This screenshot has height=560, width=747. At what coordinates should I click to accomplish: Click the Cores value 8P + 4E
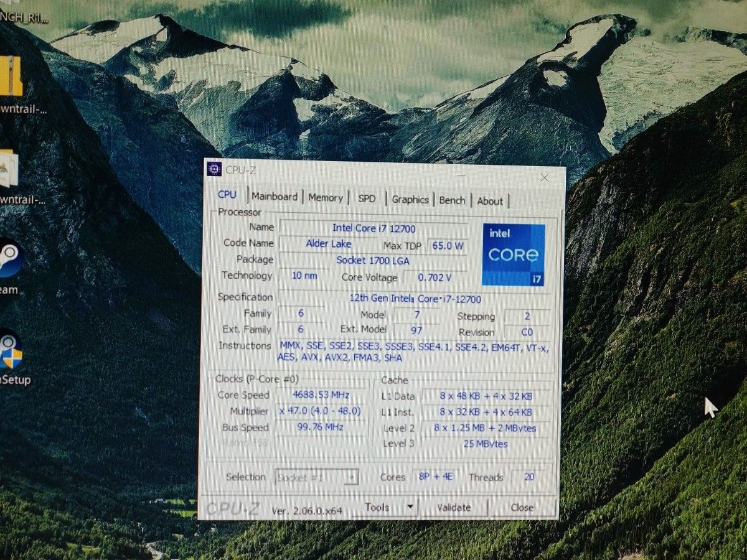pos(436,477)
